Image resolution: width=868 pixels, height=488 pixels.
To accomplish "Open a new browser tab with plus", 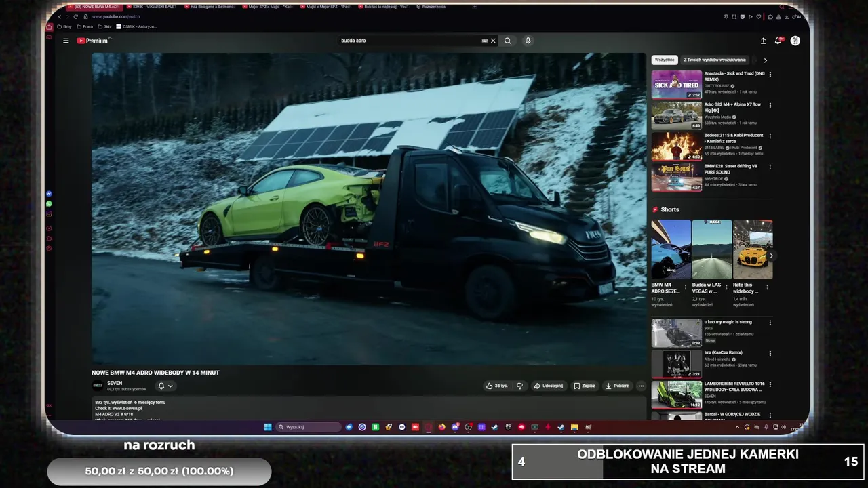I will [x=475, y=7].
